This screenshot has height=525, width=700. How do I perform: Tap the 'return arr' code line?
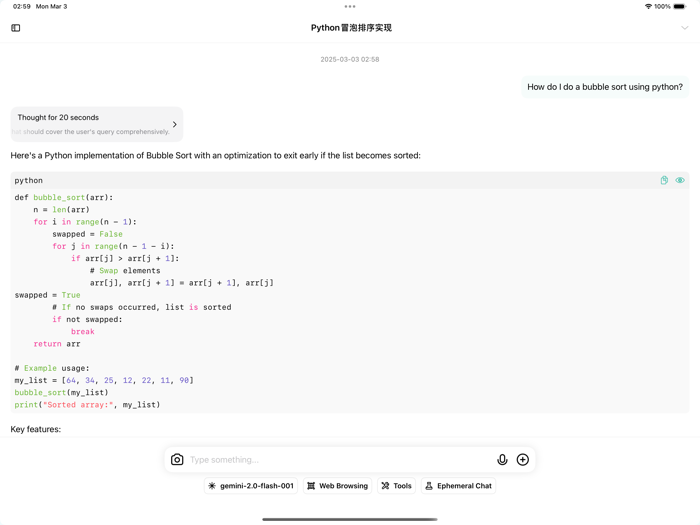pos(57,344)
